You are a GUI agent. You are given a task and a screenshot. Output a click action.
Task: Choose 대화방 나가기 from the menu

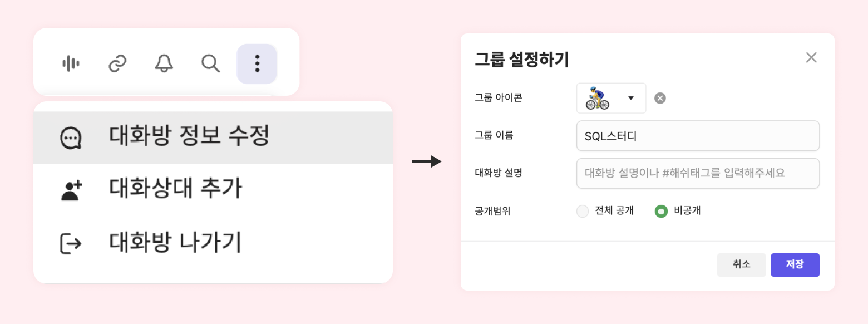[176, 242]
